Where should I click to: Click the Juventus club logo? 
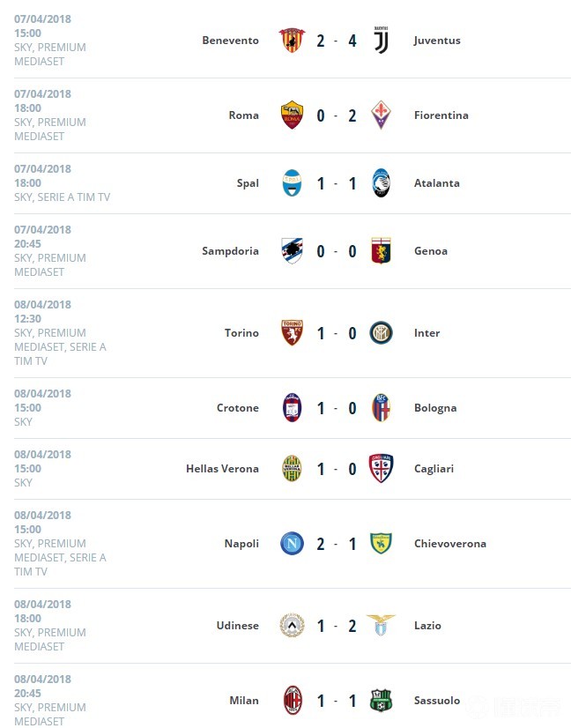pyautogui.click(x=381, y=41)
